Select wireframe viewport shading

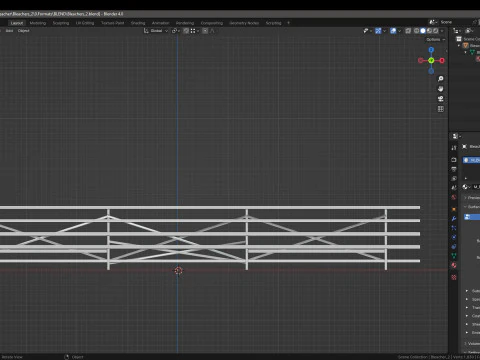(416, 31)
